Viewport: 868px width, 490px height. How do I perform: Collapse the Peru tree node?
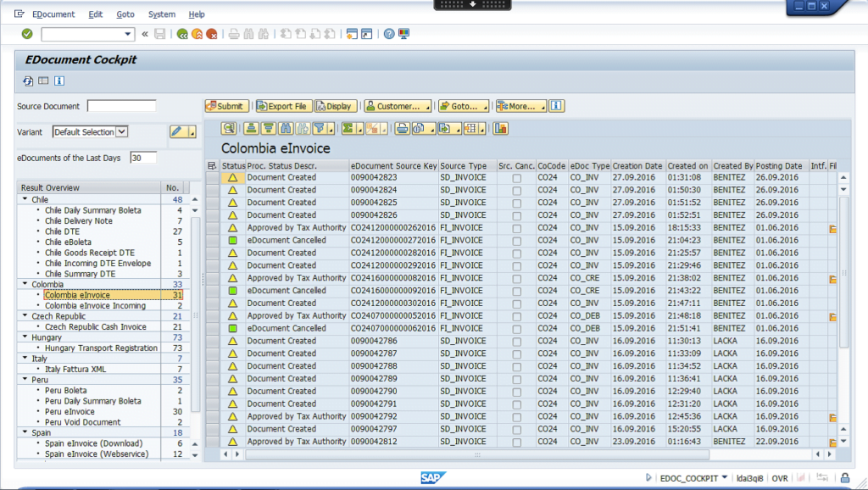tap(25, 379)
